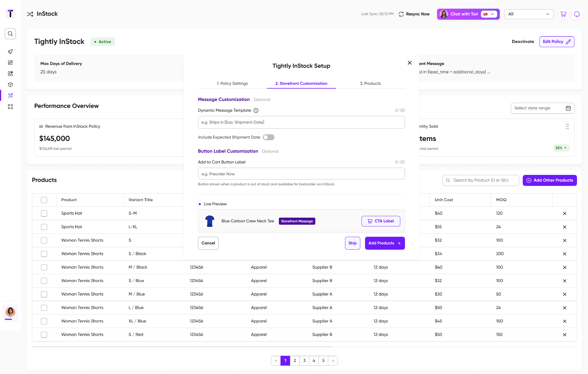Click the Dynamic Message Template info icon
588x374 pixels.
coord(256,110)
